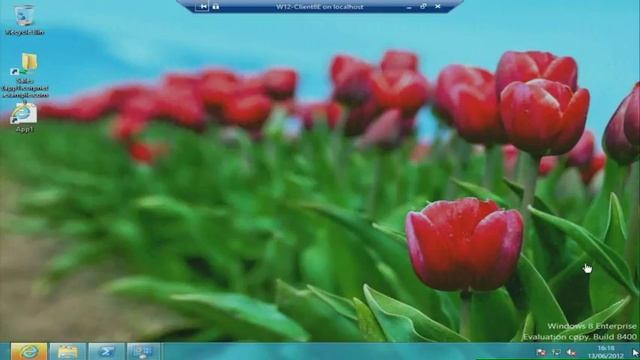Open the Action Center flag icon in the tray
Image resolution: width=640 pixels, height=360 pixels.
(x=540, y=352)
